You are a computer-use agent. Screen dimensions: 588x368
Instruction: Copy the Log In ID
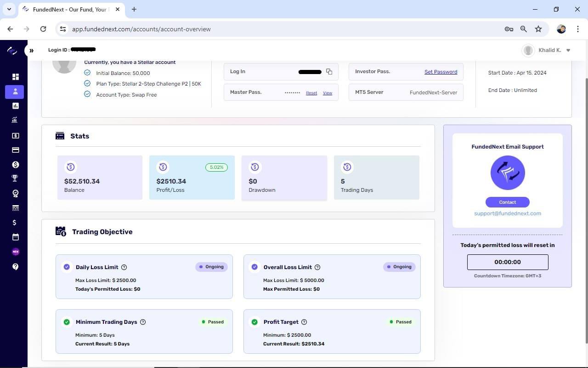coord(329,71)
